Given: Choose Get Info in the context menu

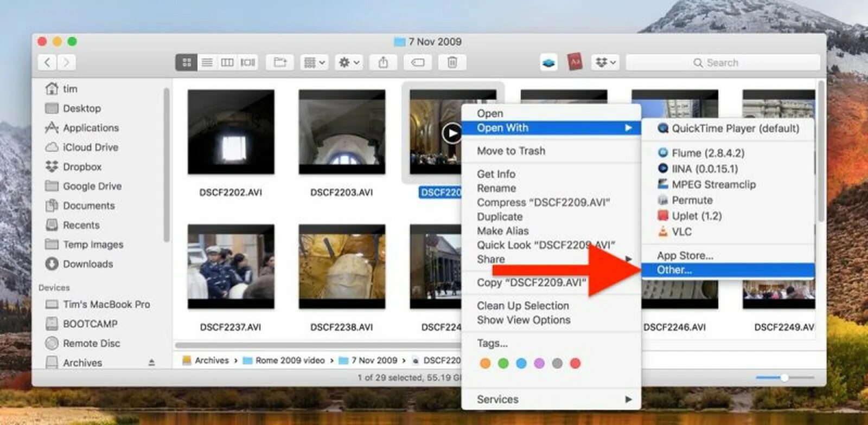Looking at the screenshot, I should [x=496, y=174].
